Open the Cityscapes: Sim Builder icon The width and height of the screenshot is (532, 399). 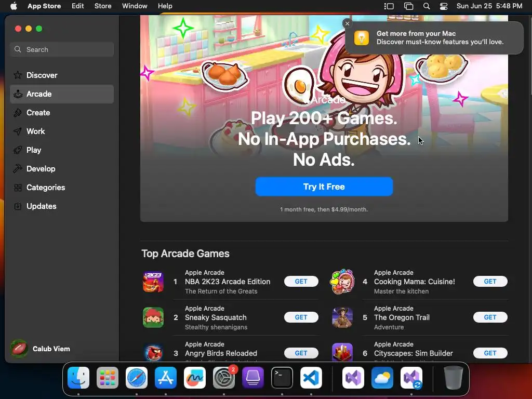pos(342,353)
